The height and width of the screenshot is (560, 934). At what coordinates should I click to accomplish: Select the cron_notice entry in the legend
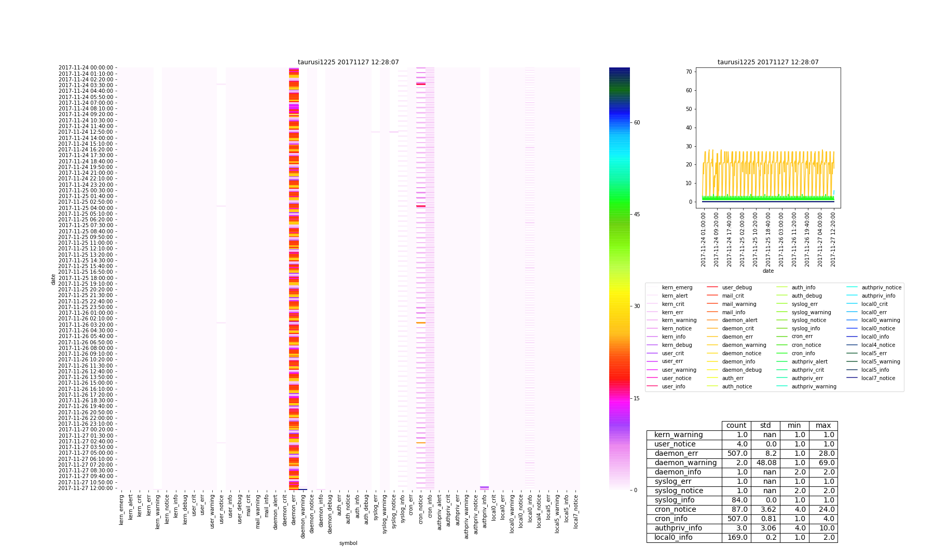click(806, 345)
